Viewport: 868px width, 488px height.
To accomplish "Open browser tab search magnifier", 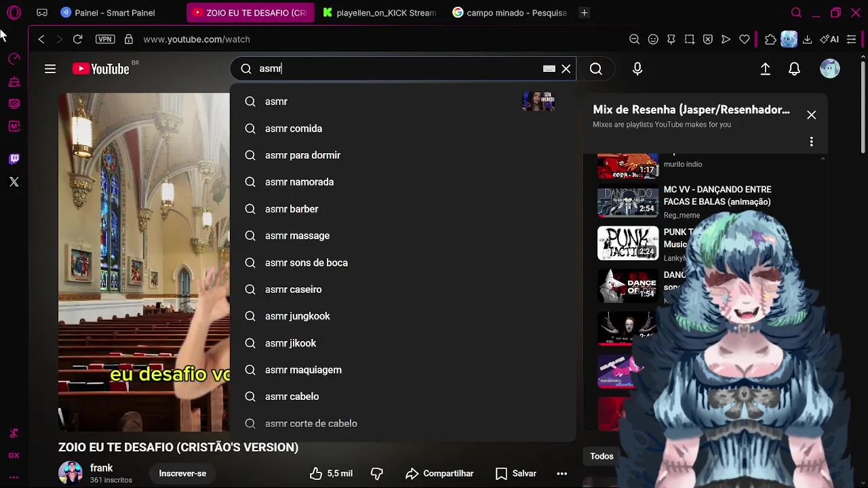I will click(796, 12).
